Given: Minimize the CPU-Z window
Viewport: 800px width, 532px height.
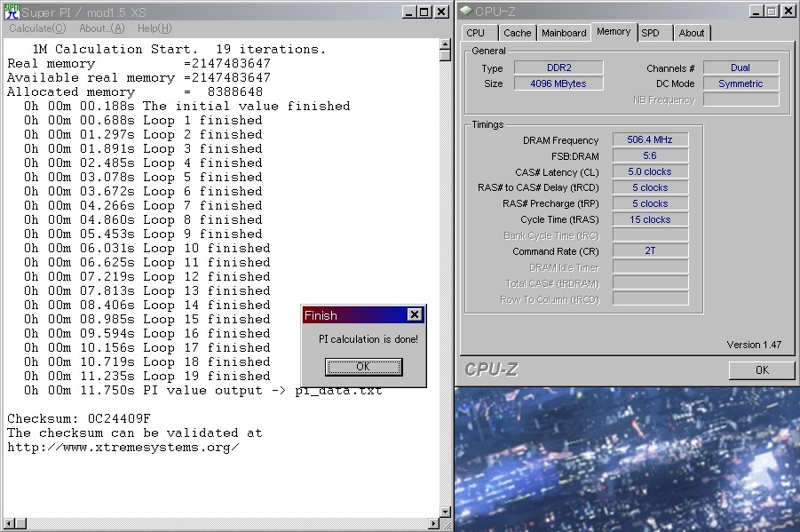Looking at the screenshot, I should coord(753,12).
